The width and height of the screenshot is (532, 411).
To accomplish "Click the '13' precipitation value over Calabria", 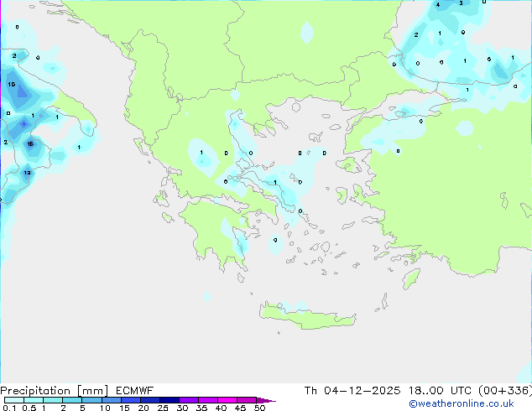I will [x=27, y=173].
